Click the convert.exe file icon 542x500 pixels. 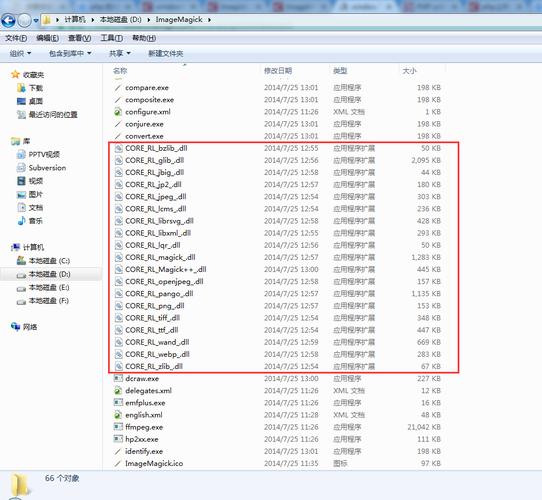(118, 136)
